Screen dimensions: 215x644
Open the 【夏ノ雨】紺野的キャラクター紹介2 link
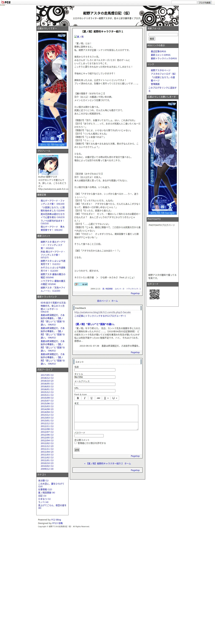pyautogui.click(x=105, y=463)
